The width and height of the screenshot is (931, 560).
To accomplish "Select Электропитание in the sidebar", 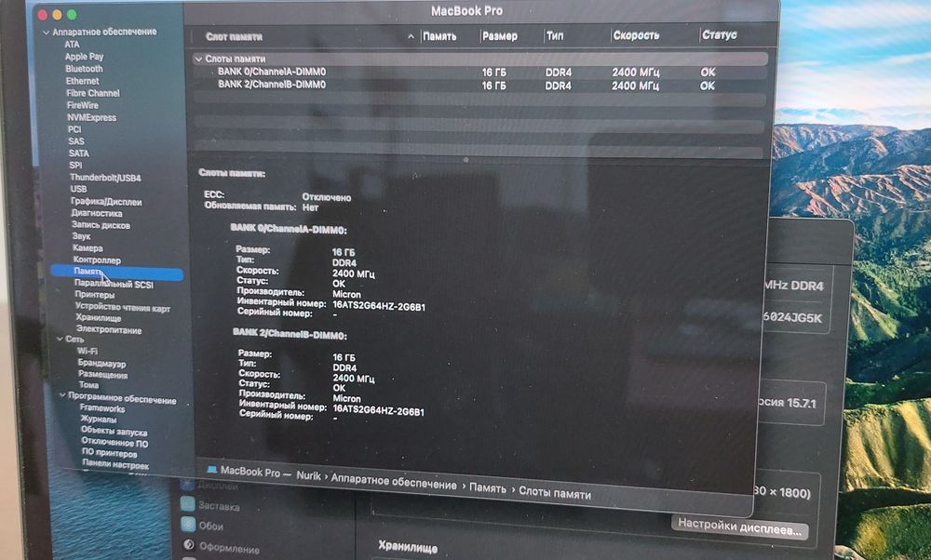I will [x=109, y=330].
